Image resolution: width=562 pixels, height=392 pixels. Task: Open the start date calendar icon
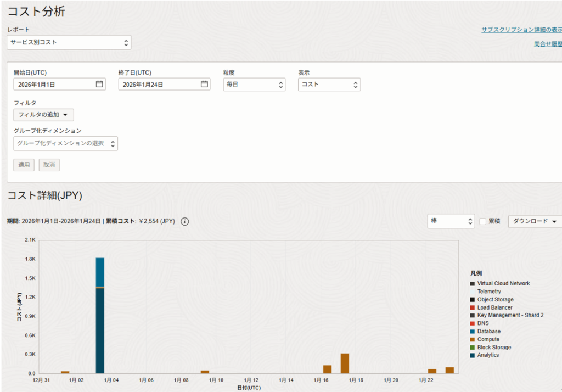coord(99,85)
